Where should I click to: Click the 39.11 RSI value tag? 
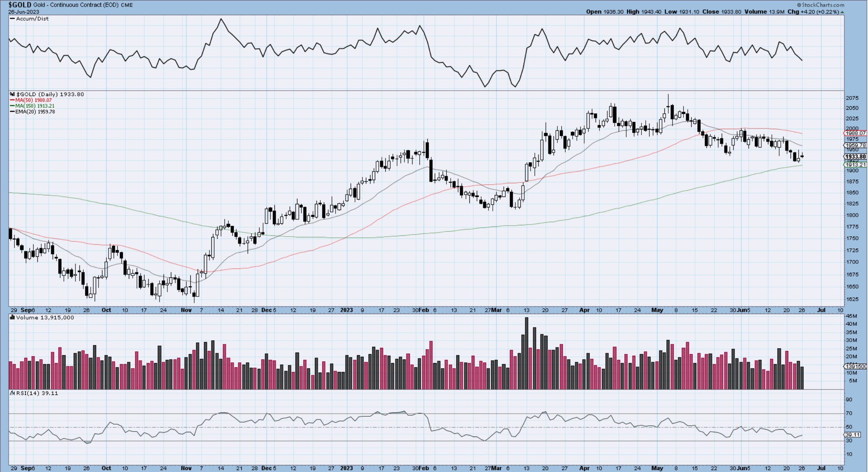point(852,435)
